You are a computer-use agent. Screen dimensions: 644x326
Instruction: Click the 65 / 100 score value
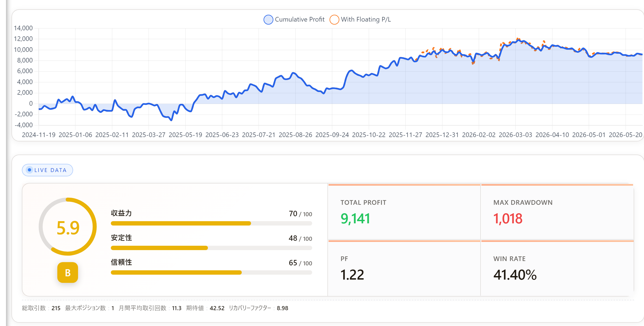point(300,263)
